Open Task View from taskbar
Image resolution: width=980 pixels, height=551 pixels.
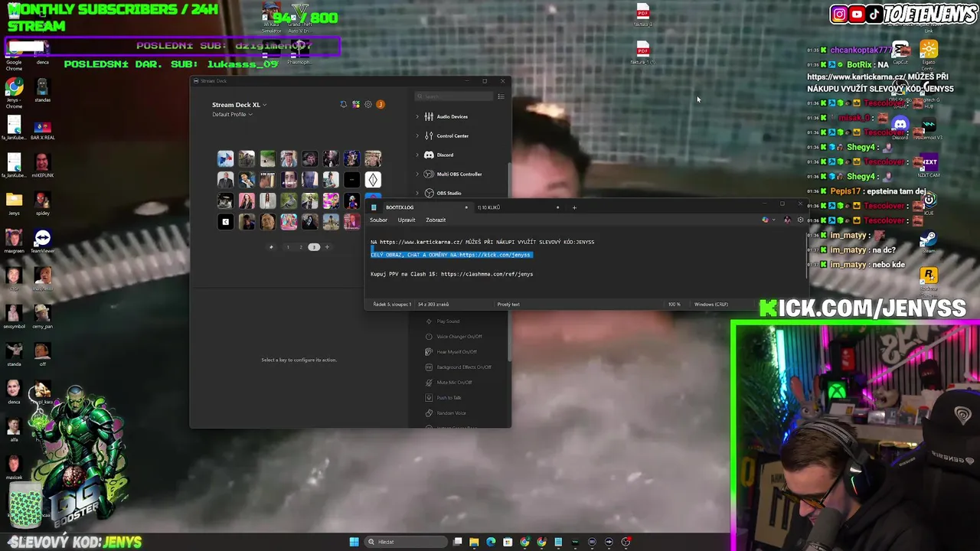coord(457,542)
